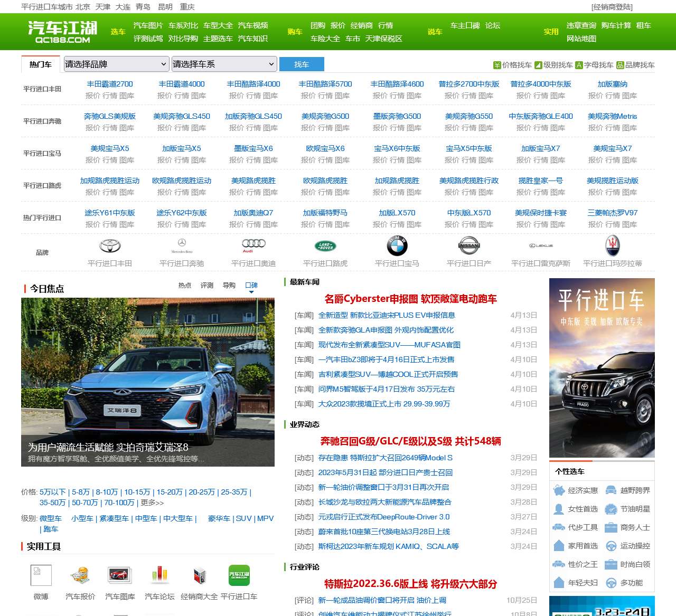This screenshot has width=676, height=616.
Task: Switch to the 热门车 tab
Action: click(41, 64)
